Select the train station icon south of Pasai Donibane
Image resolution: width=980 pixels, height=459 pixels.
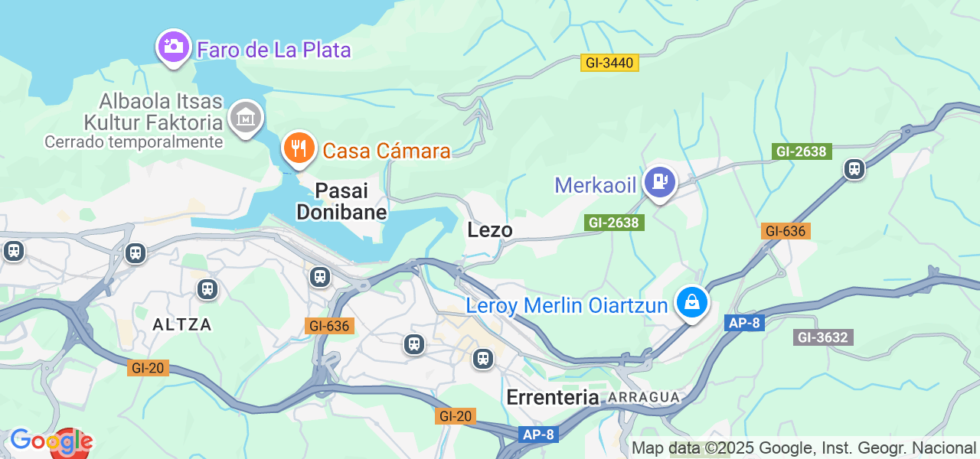point(320,277)
